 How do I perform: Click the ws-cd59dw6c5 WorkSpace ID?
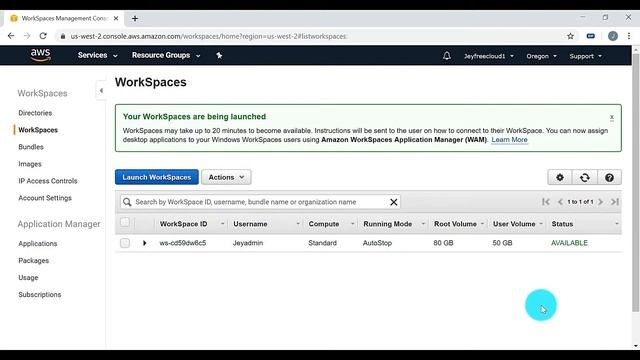(182, 243)
